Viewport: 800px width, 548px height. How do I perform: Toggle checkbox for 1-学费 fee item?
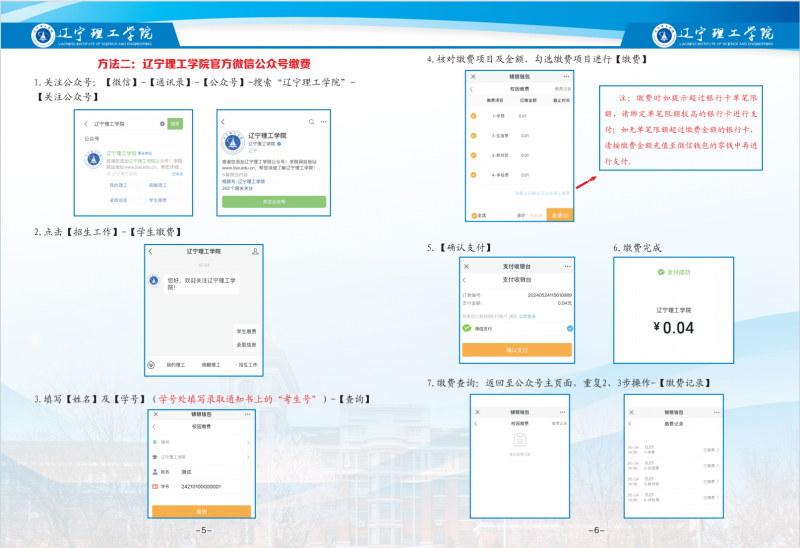click(x=473, y=116)
